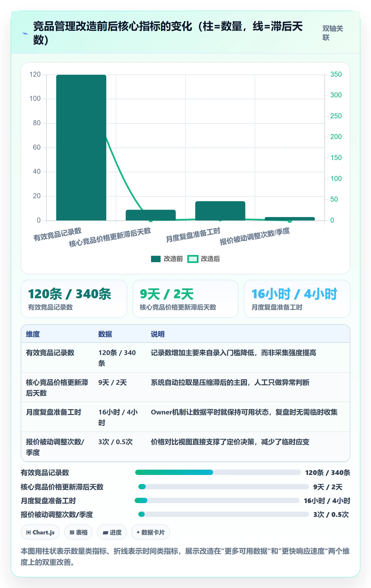
Task: Toggle the 改造前 legend swatch
Action: pyautogui.click(x=156, y=259)
